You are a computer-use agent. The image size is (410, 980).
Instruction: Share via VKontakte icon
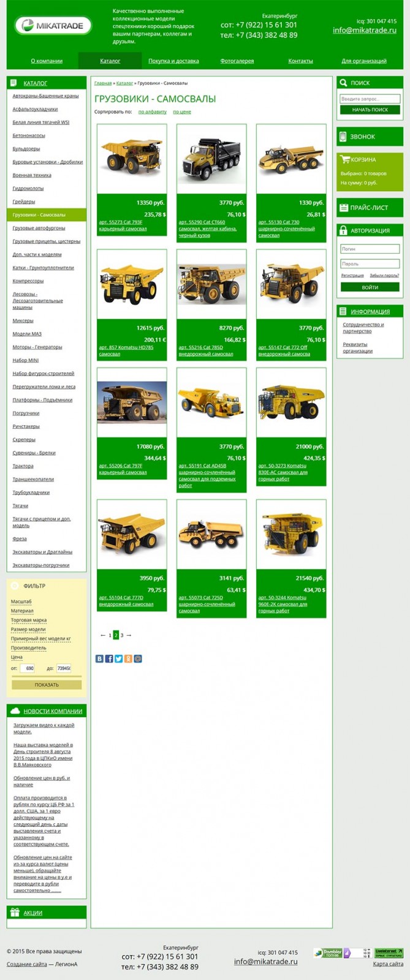pos(99,658)
